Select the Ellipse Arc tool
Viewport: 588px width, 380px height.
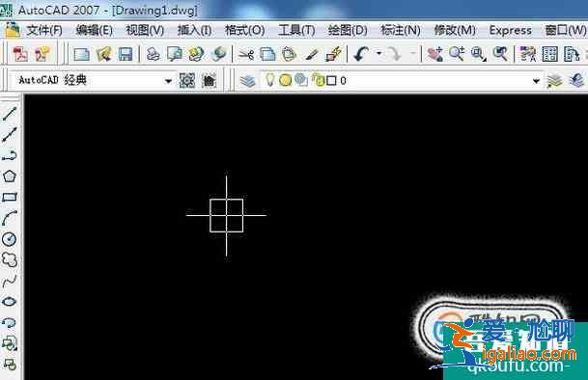(x=10, y=322)
